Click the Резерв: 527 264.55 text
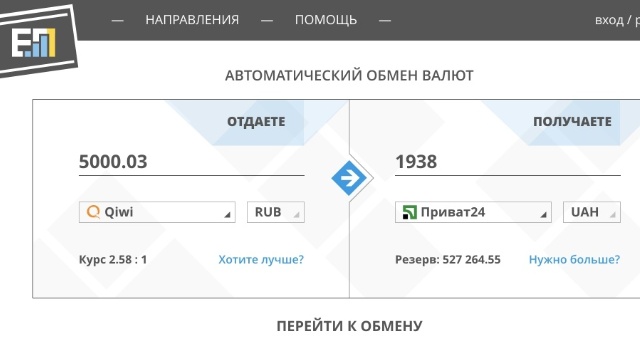 (x=448, y=260)
